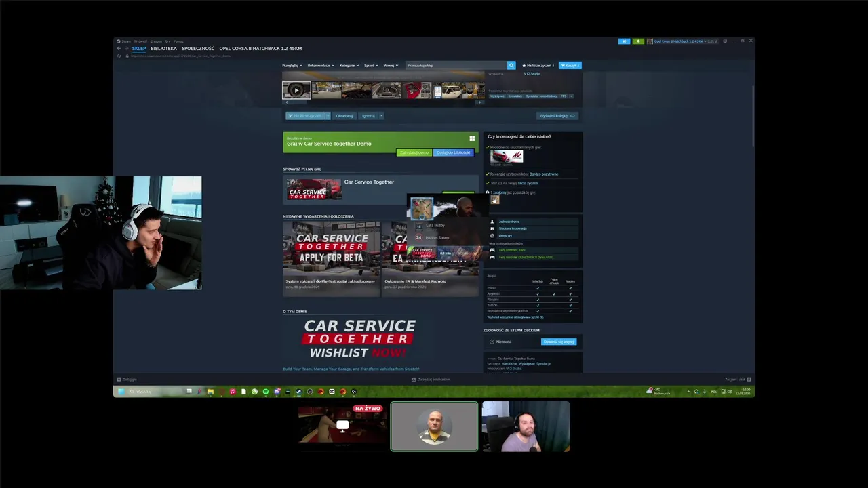This screenshot has height=488, width=868.
Task: Click the store search magnifier icon
Action: coord(511,66)
